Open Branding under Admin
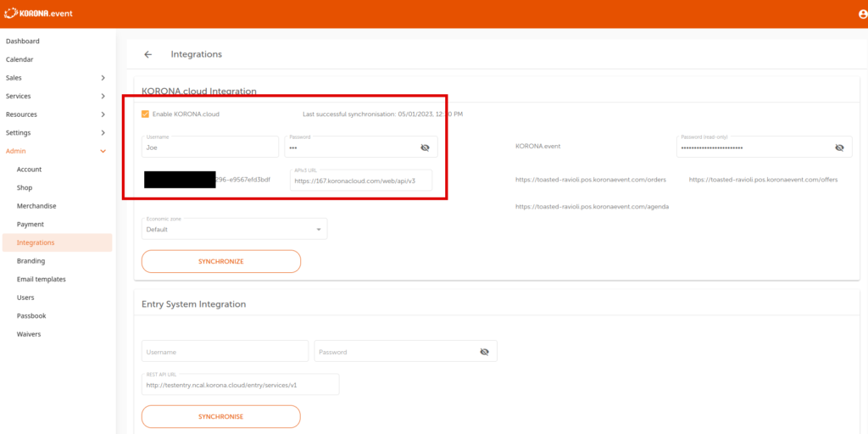 click(x=31, y=261)
